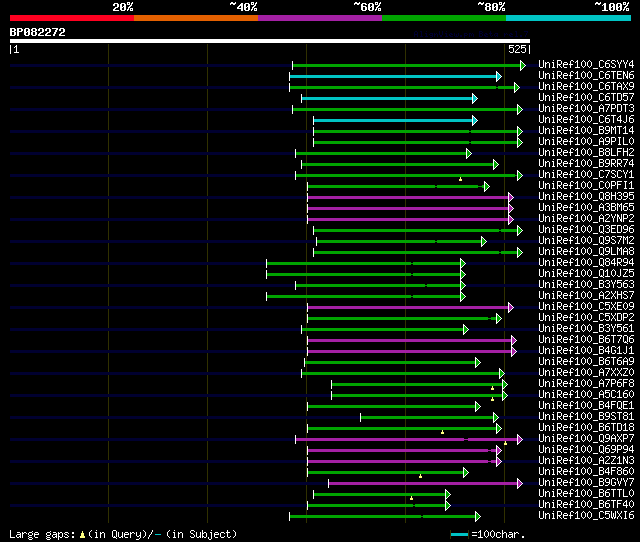Select the UniRef100_Q3ED96 label
The image size is (640, 542).
coord(586,230)
